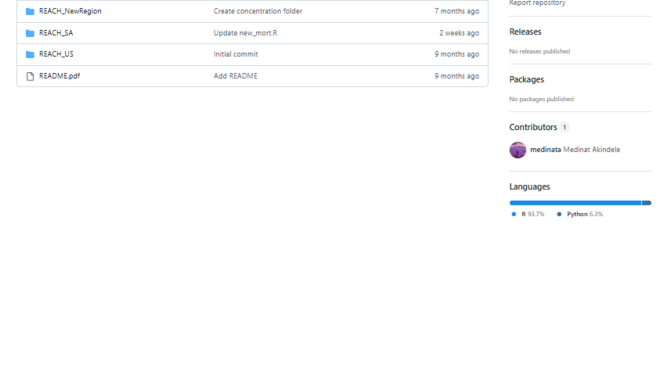Image resolution: width=660 pixels, height=380 pixels.
Task: Click the folder icon beside REACH_SA
Action: coord(30,33)
